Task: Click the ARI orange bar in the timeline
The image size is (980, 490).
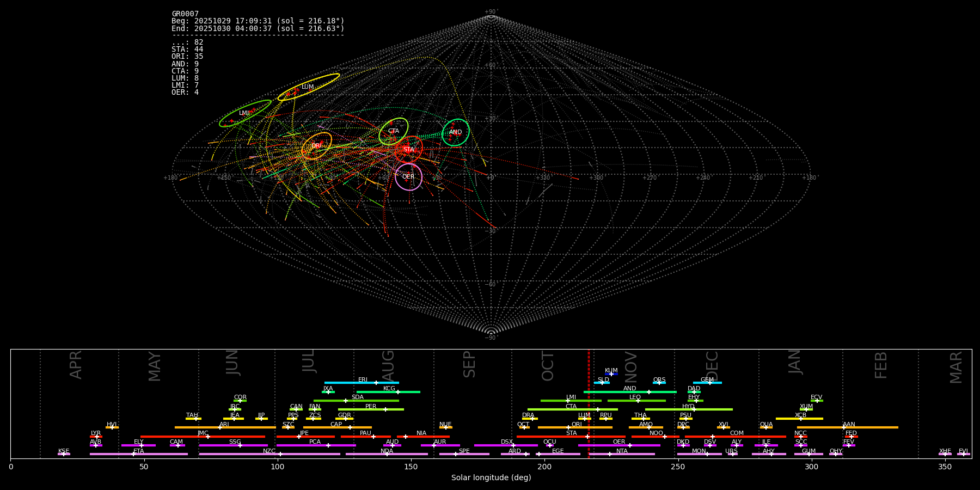Action: (x=225, y=427)
